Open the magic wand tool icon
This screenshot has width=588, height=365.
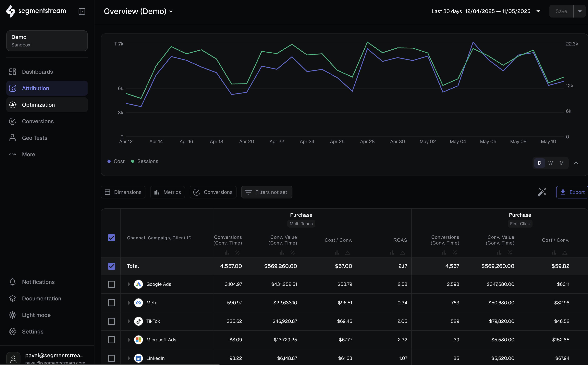click(542, 192)
